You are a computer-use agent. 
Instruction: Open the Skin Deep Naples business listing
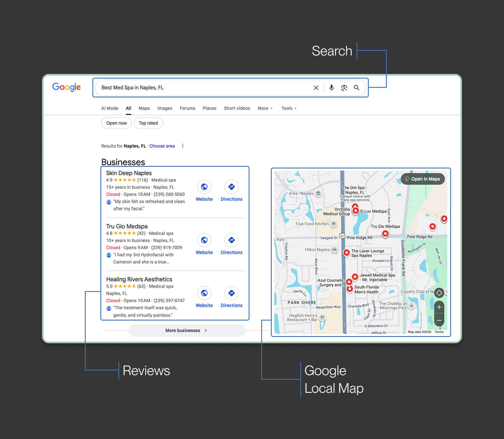(x=129, y=173)
